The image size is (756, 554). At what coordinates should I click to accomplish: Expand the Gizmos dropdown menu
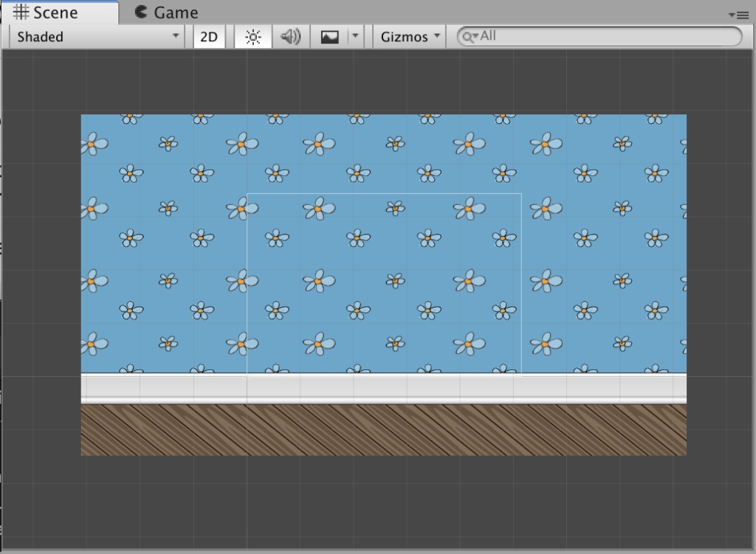point(410,37)
